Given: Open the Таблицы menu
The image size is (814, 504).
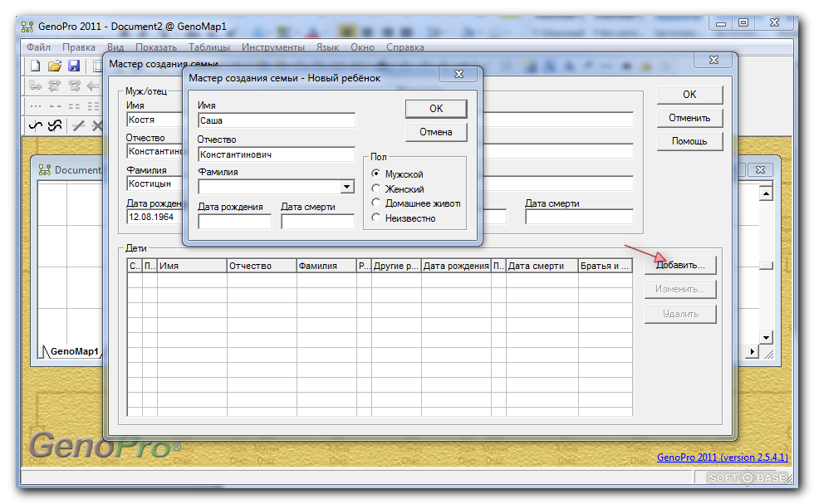Looking at the screenshot, I should tap(208, 47).
